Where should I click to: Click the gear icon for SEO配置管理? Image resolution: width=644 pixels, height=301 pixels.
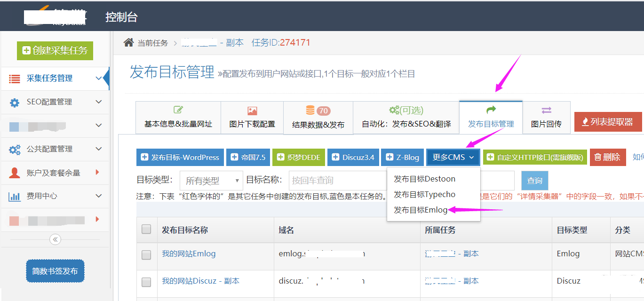(x=15, y=103)
